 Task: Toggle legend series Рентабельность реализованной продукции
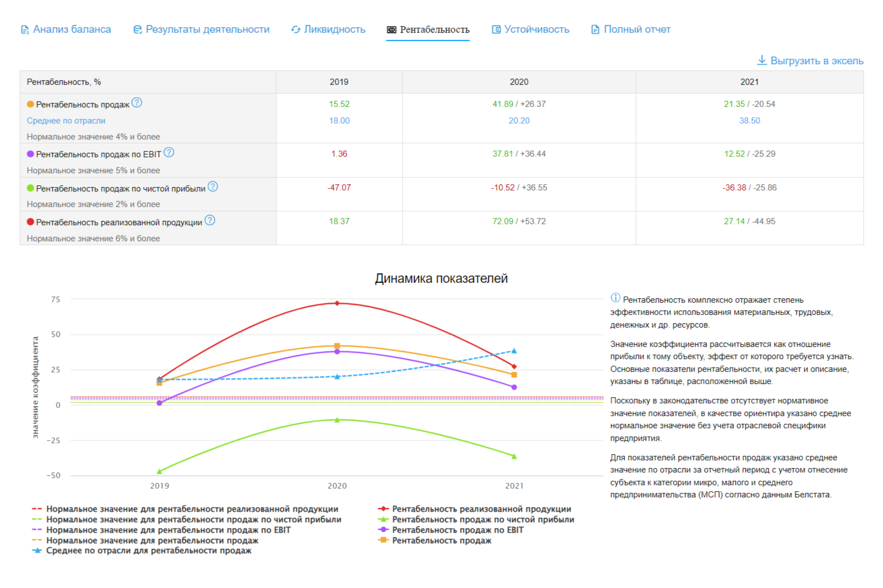(x=481, y=509)
